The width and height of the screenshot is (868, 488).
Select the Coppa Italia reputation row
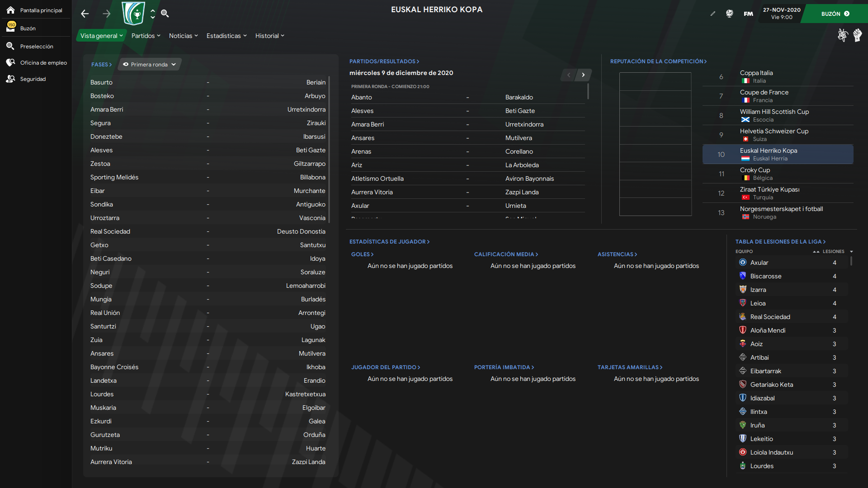click(778, 76)
